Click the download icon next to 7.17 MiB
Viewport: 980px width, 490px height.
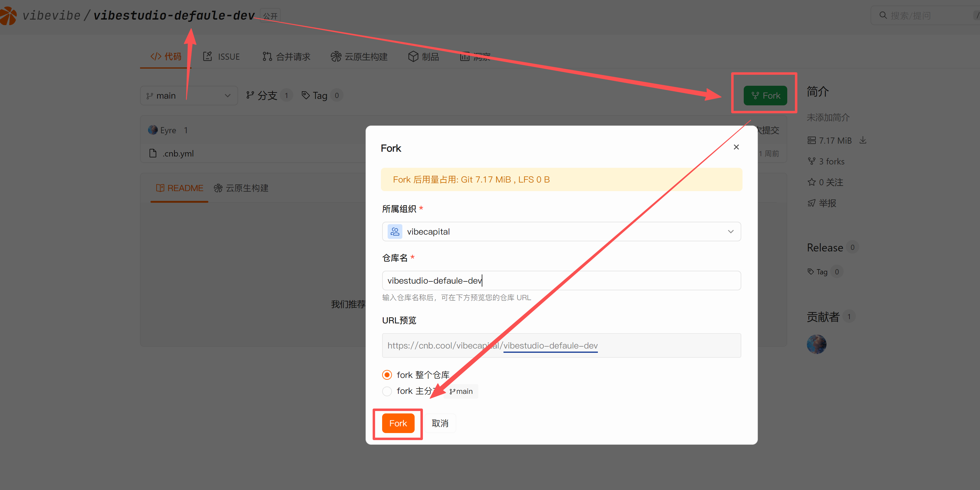point(863,140)
